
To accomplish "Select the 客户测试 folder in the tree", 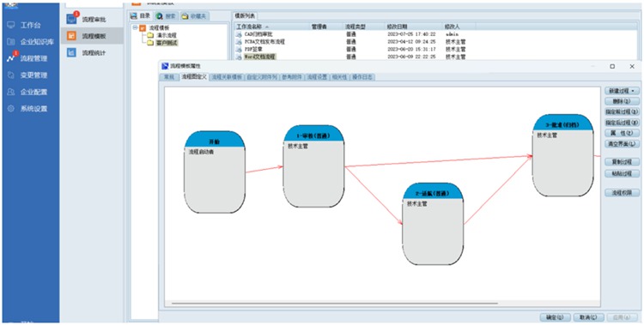I will [163, 42].
